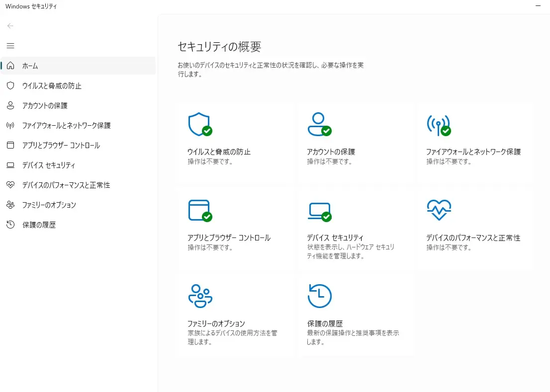The image size is (550, 392).
Task: Click the history clock icon in sidebar
Action: (x=10, y=225)
